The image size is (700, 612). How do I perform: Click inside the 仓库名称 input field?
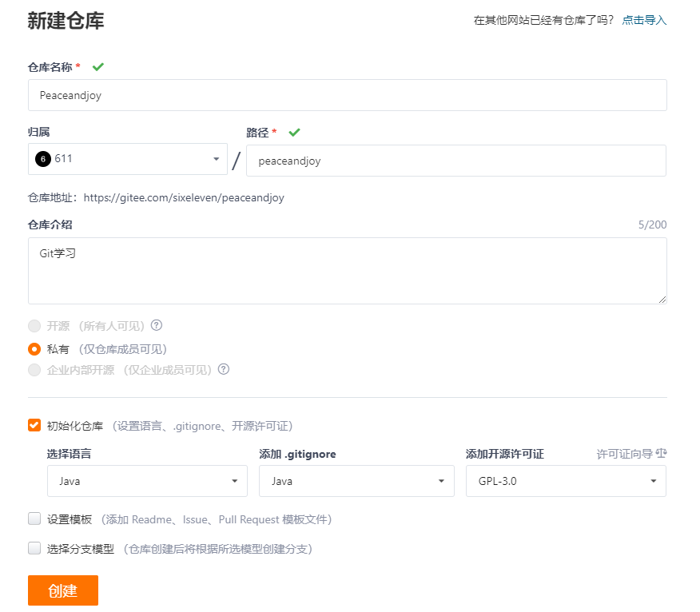(348, 94)
